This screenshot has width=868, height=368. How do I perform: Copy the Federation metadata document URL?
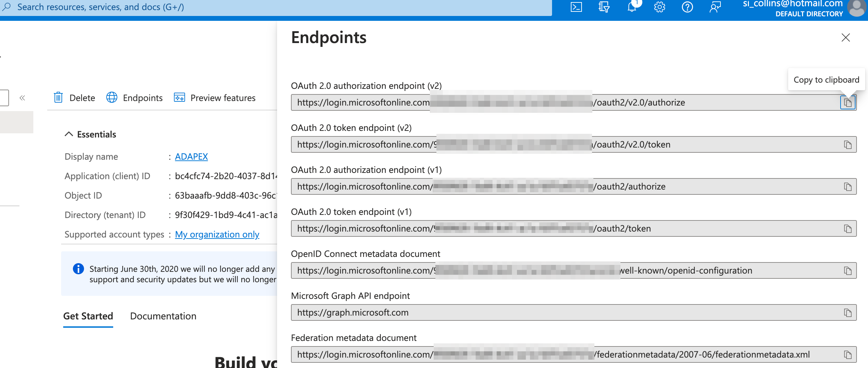[848, 354]
